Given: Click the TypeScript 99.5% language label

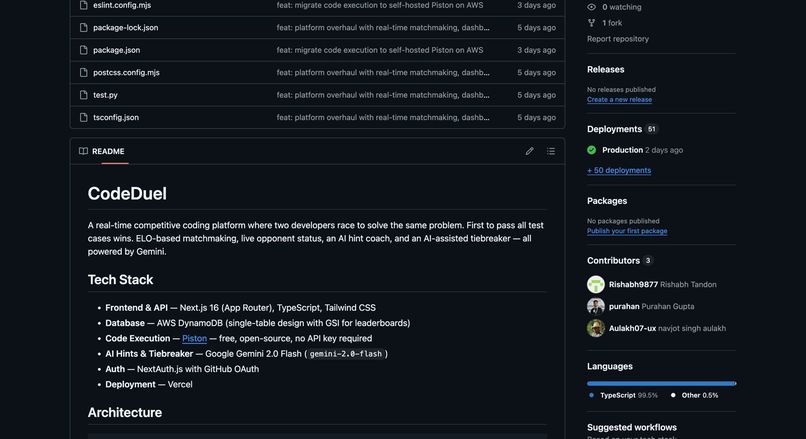Looking at the screenshot, I should [629, 395].
